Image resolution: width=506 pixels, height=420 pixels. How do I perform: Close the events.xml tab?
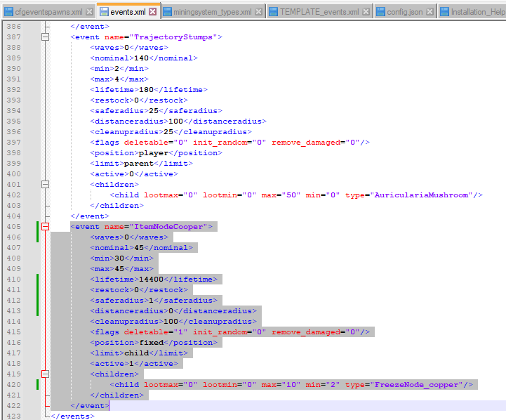(153, 12)
